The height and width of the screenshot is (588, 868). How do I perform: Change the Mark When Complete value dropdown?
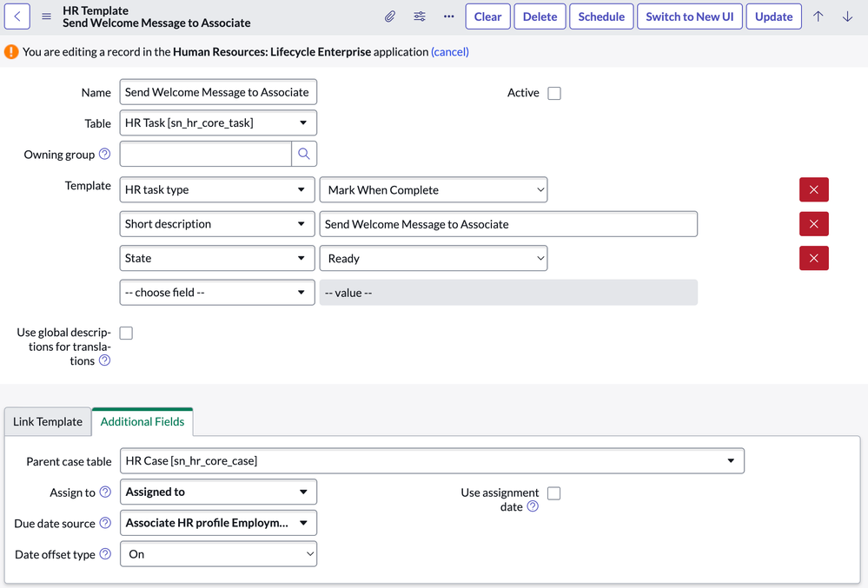pos(434,189)
